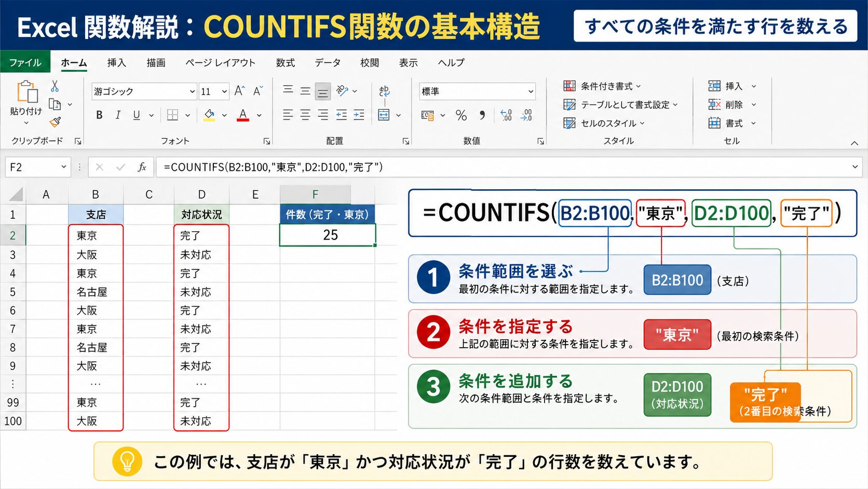Expand the formula bar
The width and height of the screenshot is (868, 489).
(855, 167)
